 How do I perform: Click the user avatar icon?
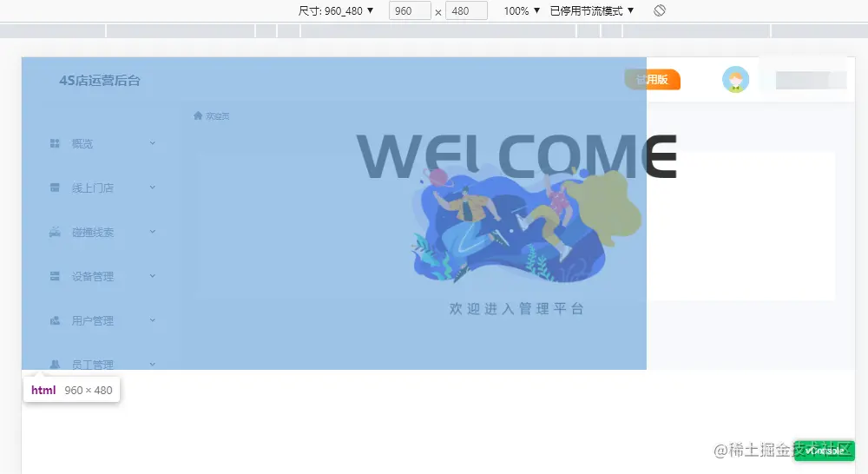coord(736,80)
